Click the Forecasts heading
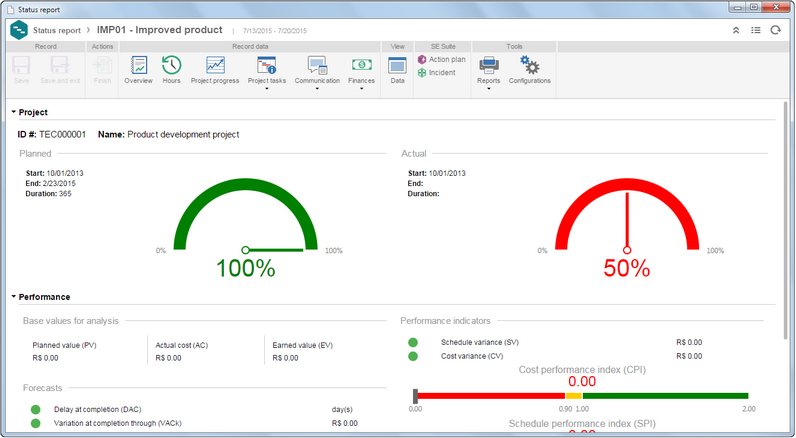This screenshot has height=438, width=796. [43, 388]
